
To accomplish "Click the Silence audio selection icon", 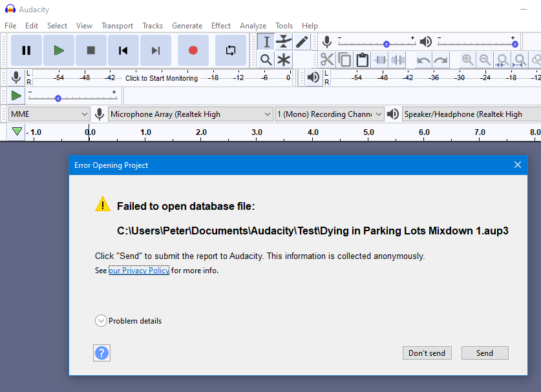I will point(398,60).
